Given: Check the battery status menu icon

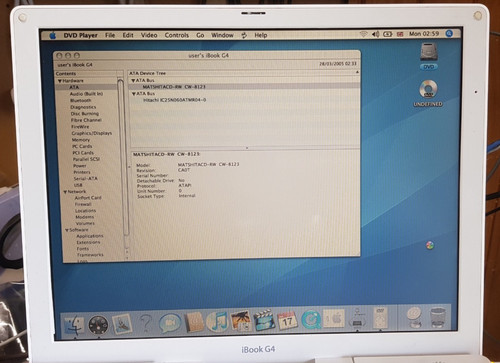Looking at the screenshot, I should point(387,34).
